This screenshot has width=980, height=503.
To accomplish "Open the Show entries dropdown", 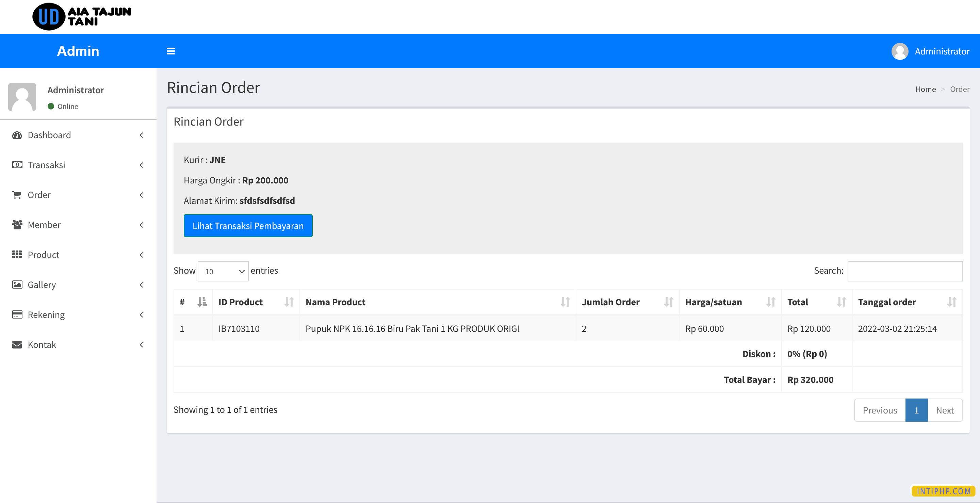I will pos(223,271).
